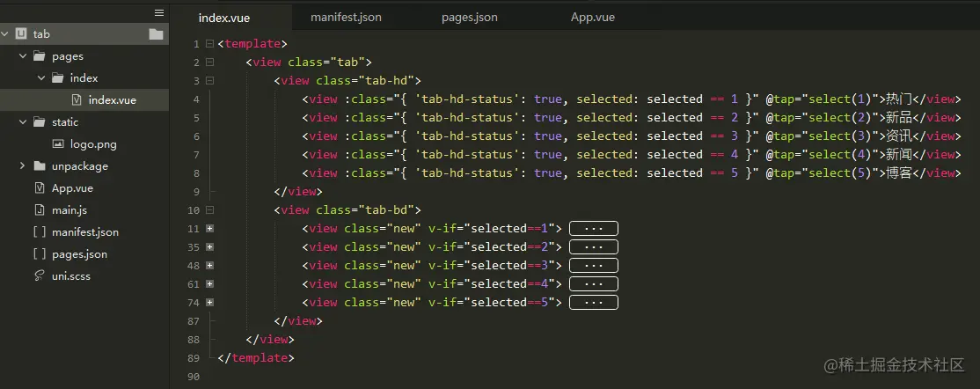This screenshot has height=389, width=980.
Task: Open index.vue from the file tree
Action: click(x=113, y=100)
